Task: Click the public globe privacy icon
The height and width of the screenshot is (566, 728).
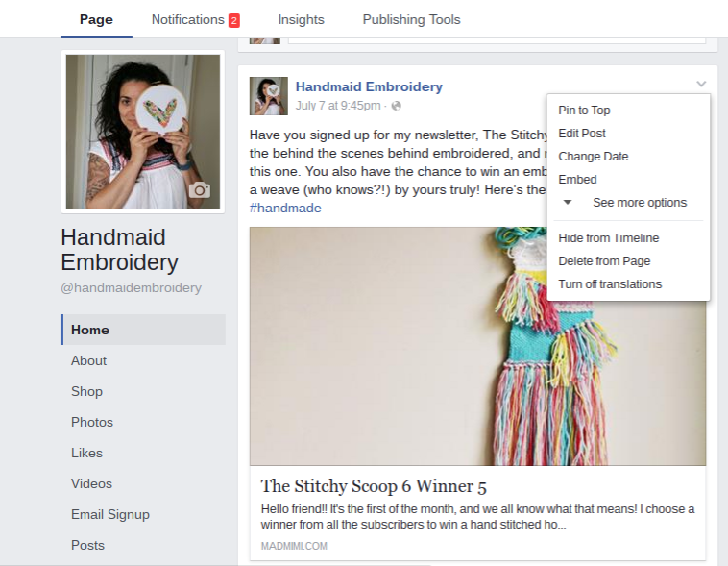Action: (x=396, y=106)
